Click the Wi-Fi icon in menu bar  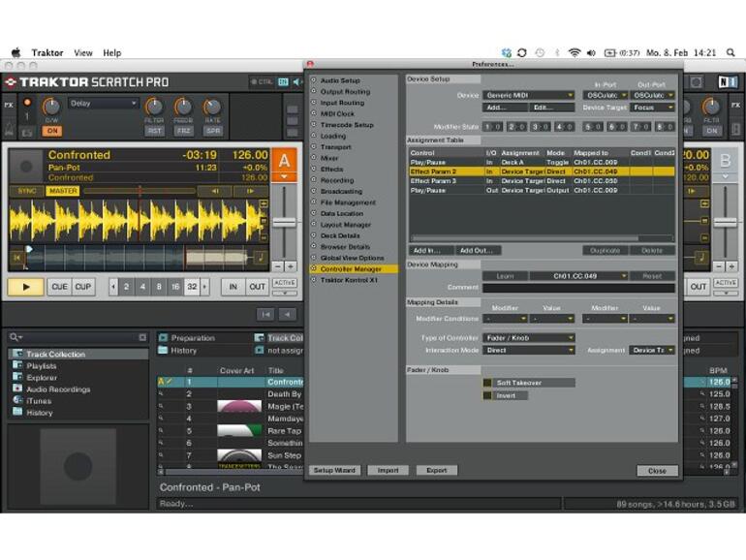pos(575,52)
